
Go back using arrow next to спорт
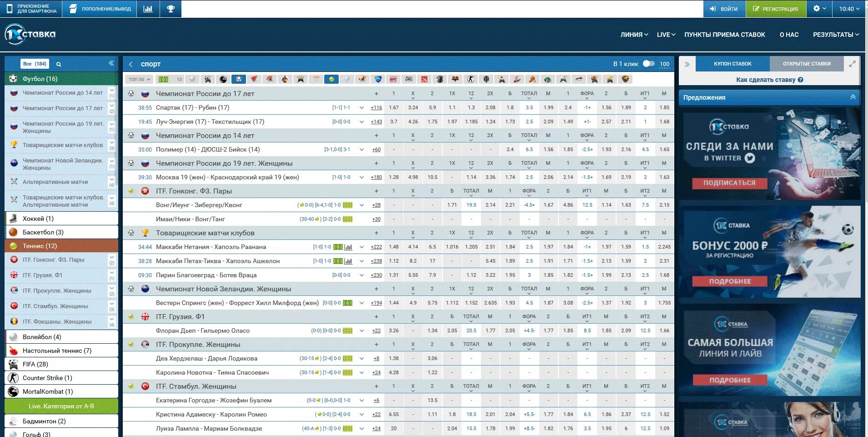pos(131,64)
